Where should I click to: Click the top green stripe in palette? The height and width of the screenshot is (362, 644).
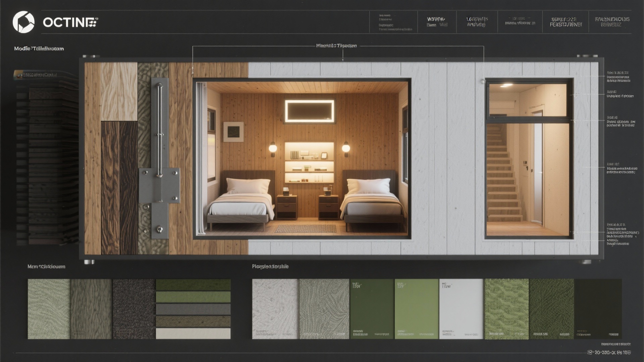[193, 285]
